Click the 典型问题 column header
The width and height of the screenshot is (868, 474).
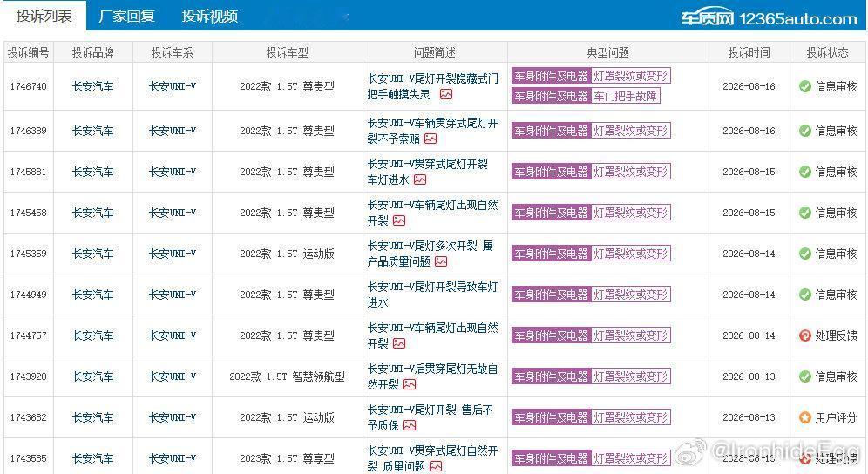point(607,52)
